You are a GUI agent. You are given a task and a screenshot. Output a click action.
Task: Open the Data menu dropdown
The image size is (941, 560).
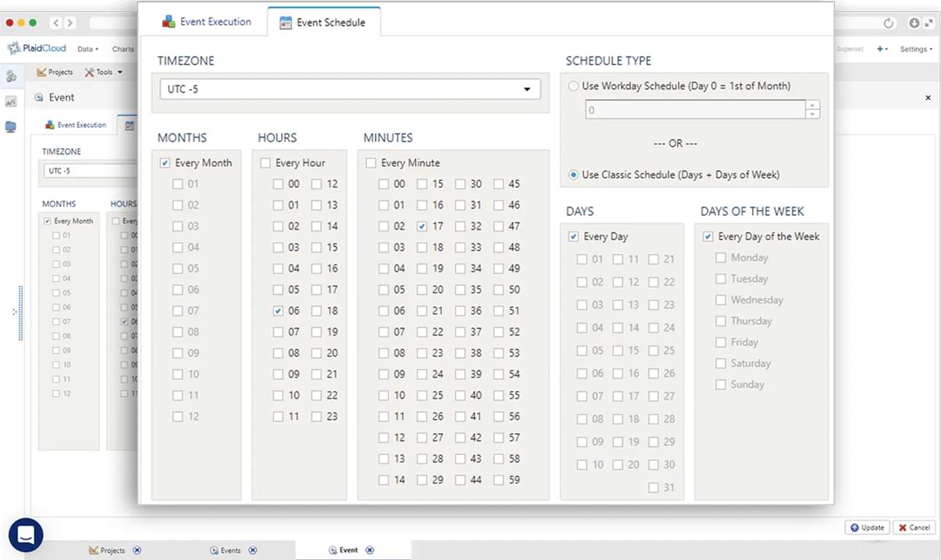pos(88,49)
